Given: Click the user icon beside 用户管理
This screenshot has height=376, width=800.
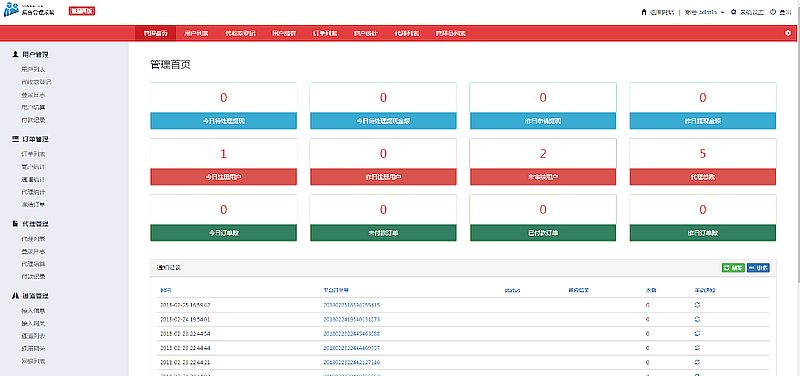Looking at the screenshot, I should point(15,54).
